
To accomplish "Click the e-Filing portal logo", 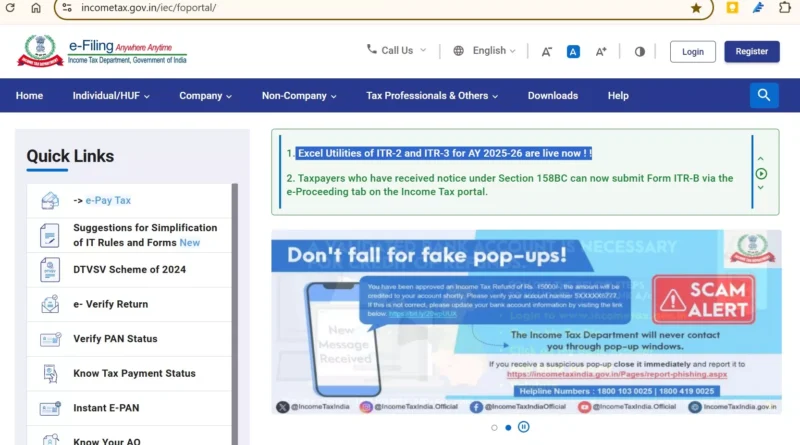I will pos(102,50).
